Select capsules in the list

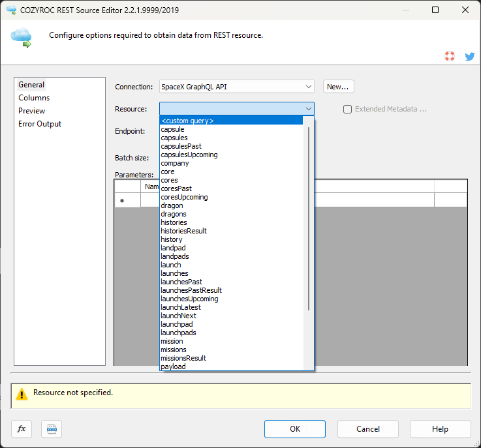click(231, 138)
